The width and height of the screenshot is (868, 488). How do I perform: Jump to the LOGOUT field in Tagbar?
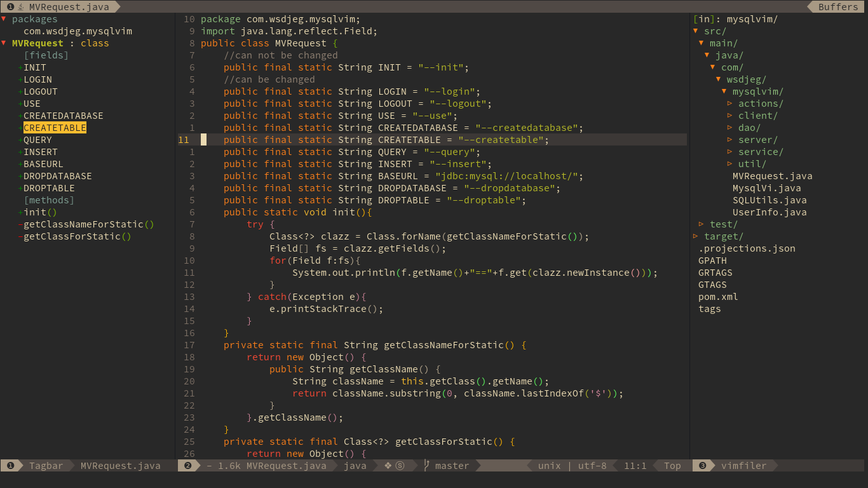pos(41,91)
